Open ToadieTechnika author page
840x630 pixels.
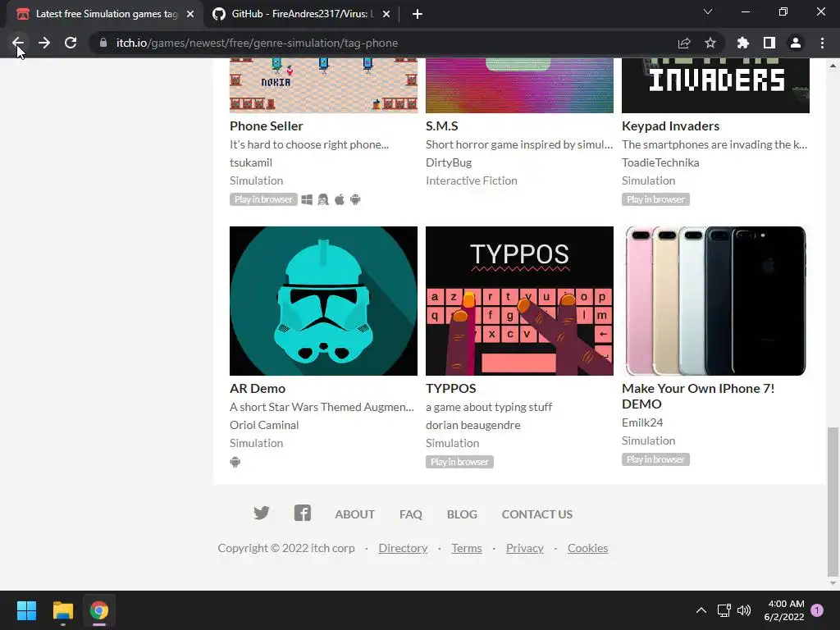click(x=660, y=162)
